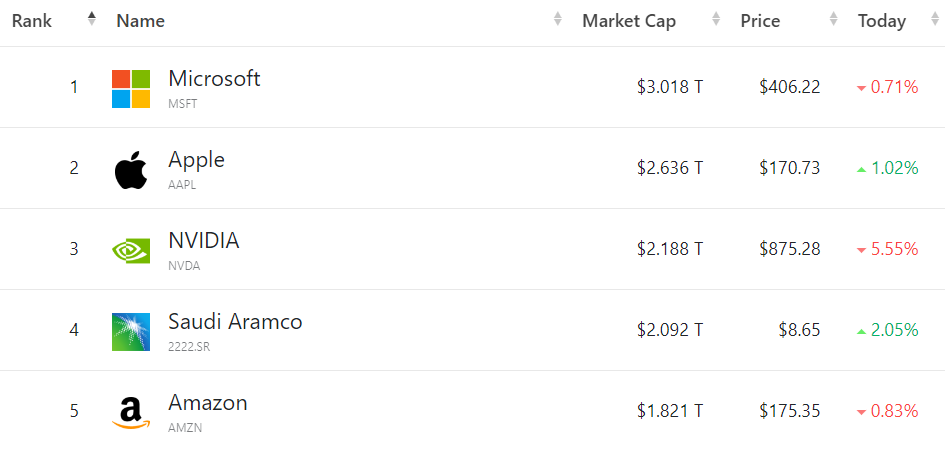This screenshot has width=945, height=450.
Task: Click the NVIDIA logo icon
Action: [x=131, y=250]
